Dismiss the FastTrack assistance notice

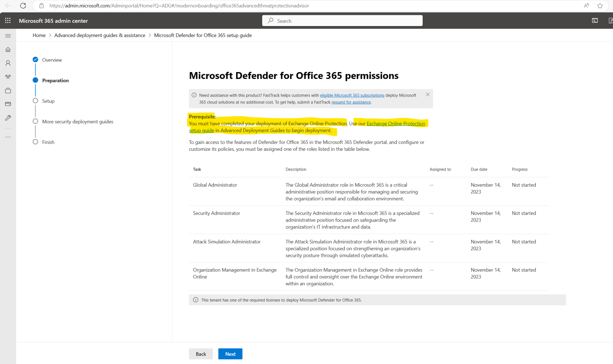(x=427, y=94)
